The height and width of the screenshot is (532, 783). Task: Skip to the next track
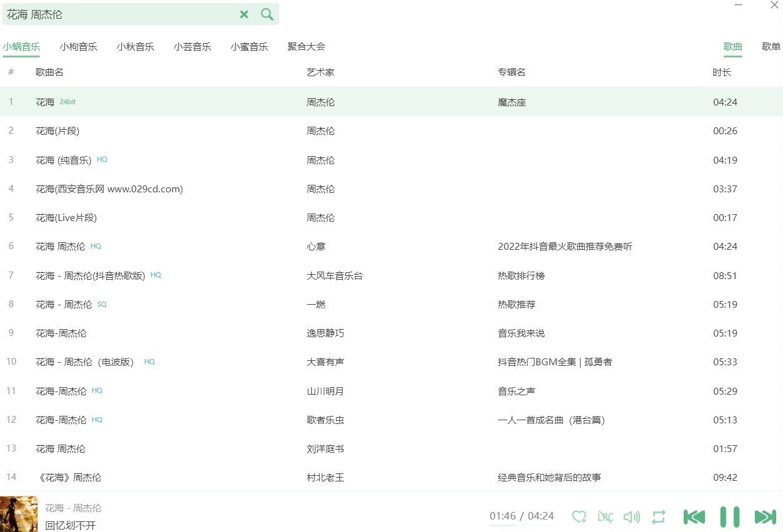(x=765, y=516)
